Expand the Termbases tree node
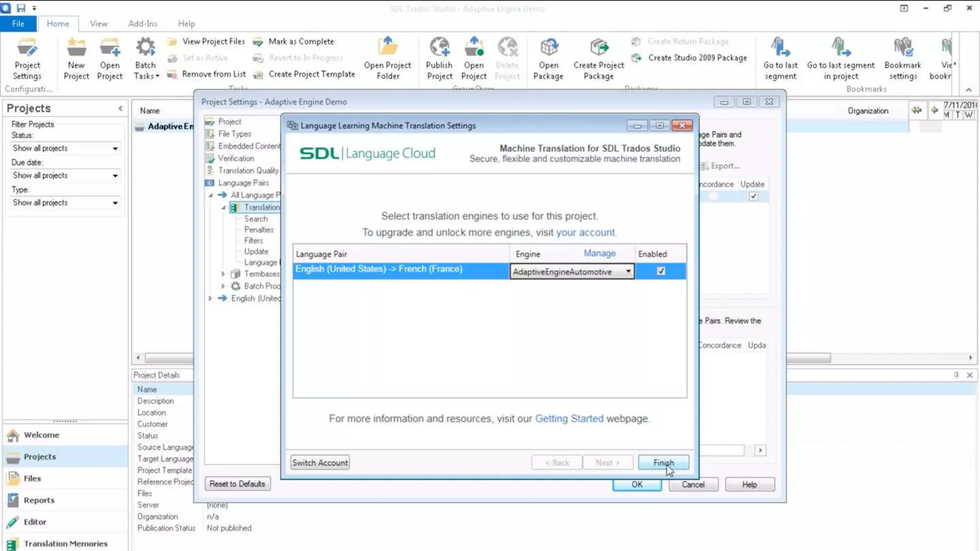980x551 pixels. (223, 274)
